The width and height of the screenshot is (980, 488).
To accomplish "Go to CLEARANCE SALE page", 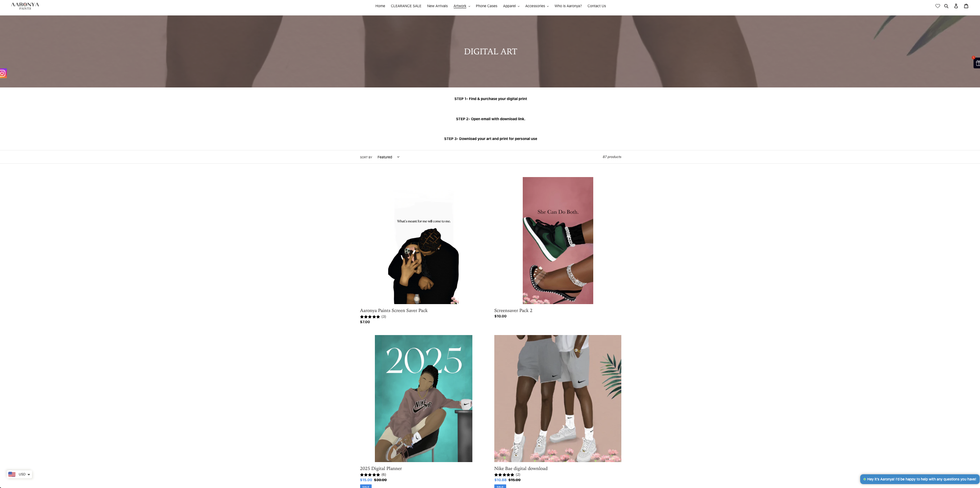I will 406,6.
